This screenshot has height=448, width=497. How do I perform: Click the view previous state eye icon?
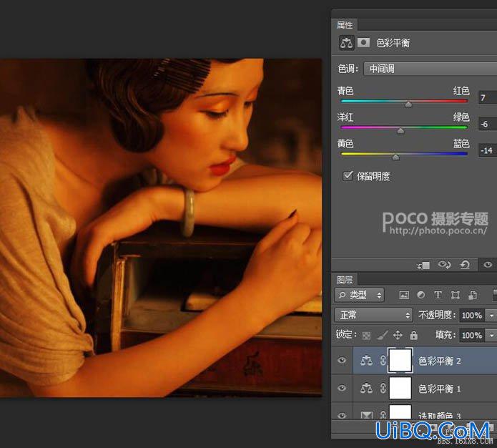pyautogui.click(x=444, y=264)
